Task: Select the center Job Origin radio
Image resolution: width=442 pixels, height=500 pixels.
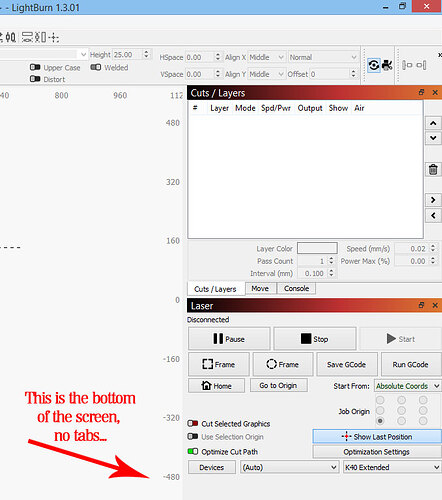Action: [402, 410]
